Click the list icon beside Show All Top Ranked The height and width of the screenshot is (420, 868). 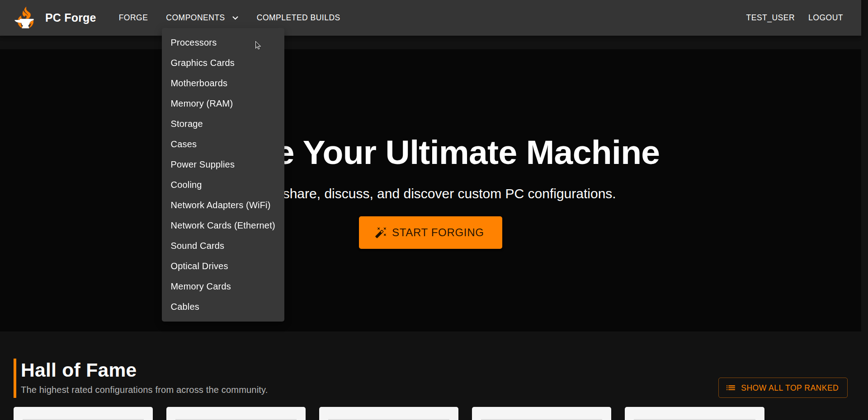click(x=731, y=388)
